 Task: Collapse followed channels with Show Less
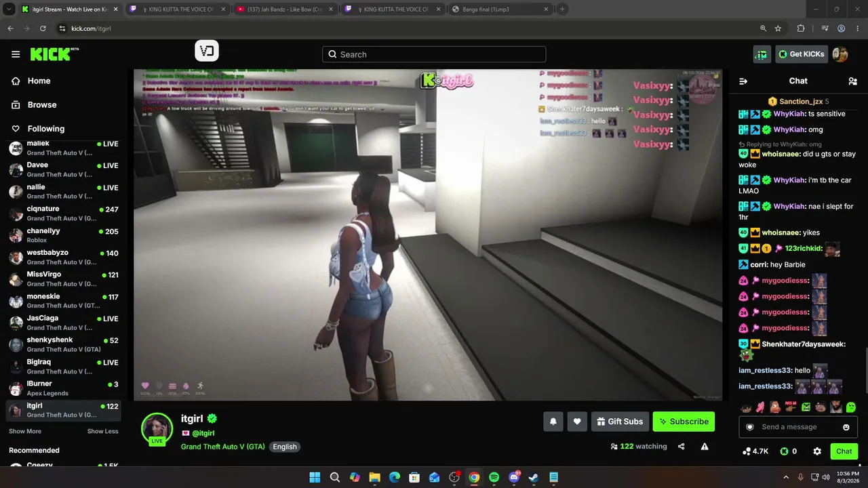coord(102,431)
